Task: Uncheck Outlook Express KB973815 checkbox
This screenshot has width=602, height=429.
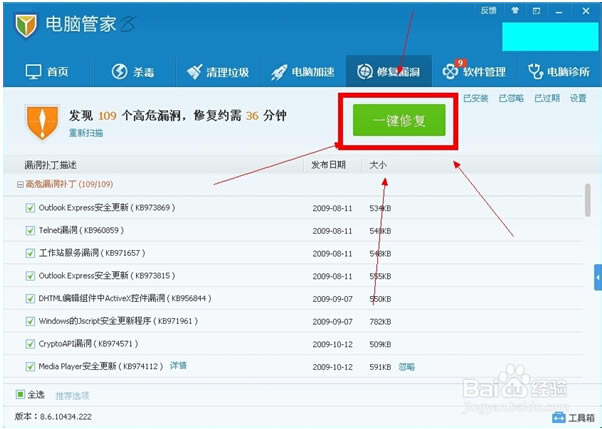Action: pyautogui.click(x=30, y=276)
